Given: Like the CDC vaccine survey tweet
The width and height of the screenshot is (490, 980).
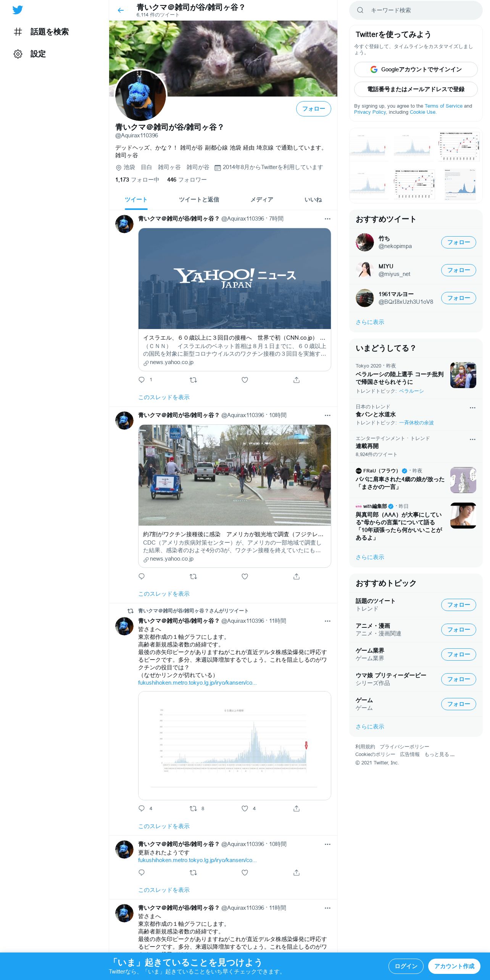Looking at the screenshot, I should click(x=245, y=576).
